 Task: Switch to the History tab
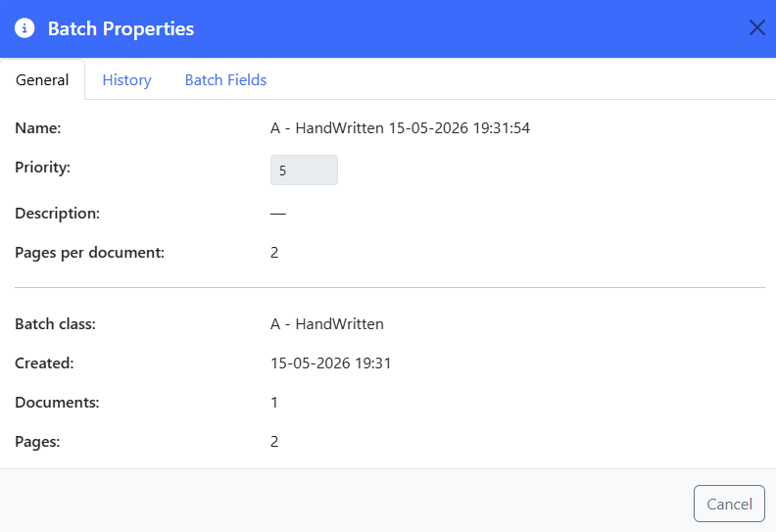click(x=126, y=79)
